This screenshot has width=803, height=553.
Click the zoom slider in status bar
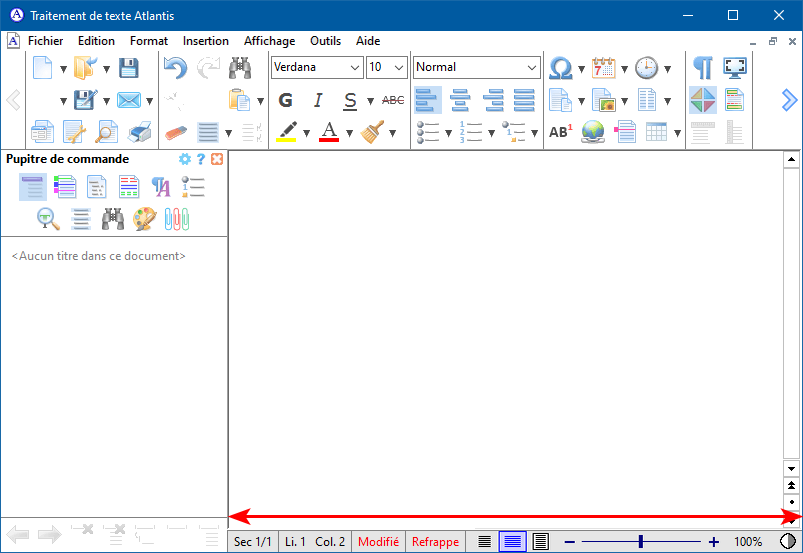(x=640, y=542)
